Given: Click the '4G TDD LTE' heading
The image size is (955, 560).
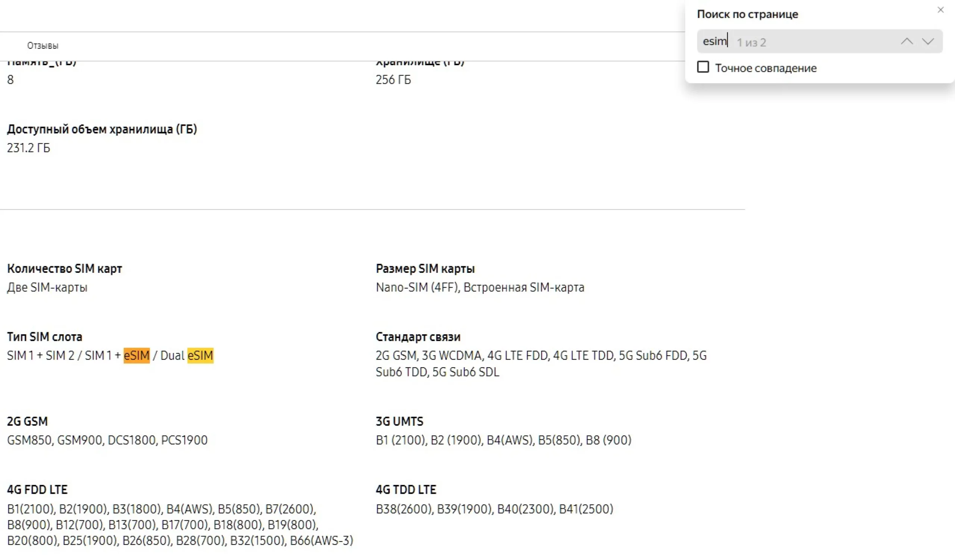Looking at the screenshot, I should point(406,489).
